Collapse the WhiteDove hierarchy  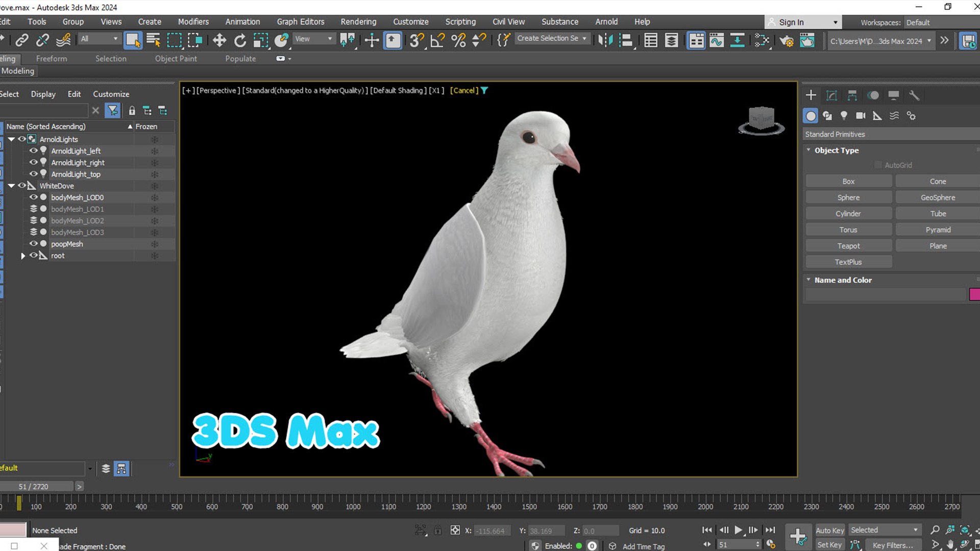tap(11, 186)
